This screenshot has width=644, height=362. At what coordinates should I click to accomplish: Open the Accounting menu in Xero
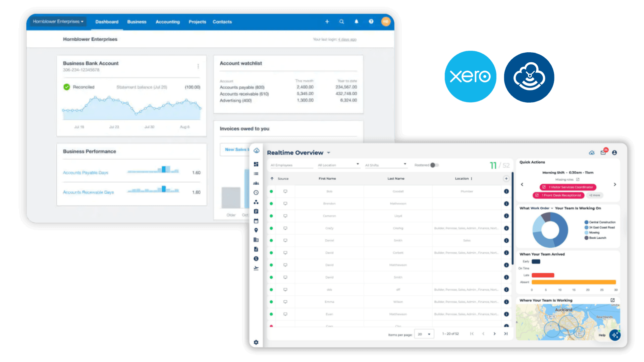click(x=168, y=22)
